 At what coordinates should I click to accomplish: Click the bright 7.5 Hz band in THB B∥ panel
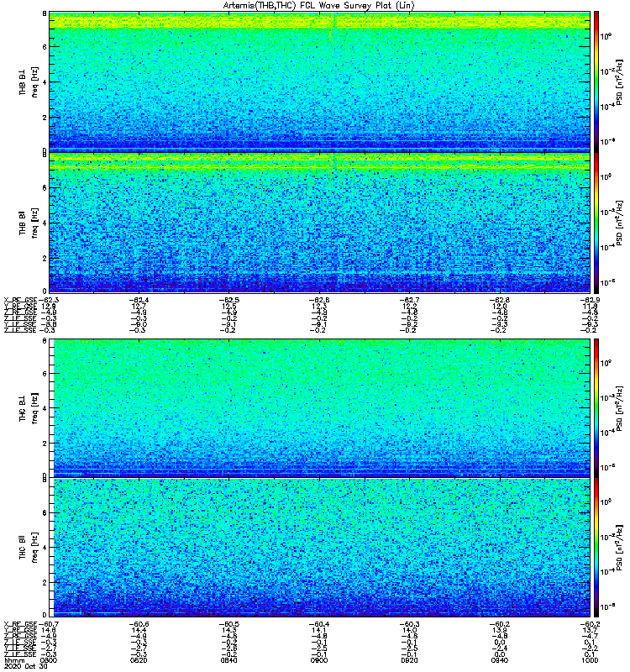pos(320,162)
